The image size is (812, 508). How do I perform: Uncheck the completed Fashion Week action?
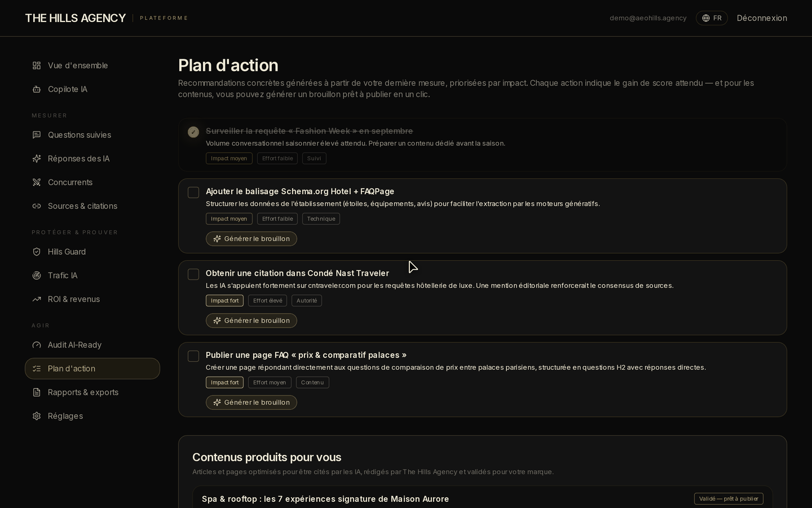coord(193,132)
